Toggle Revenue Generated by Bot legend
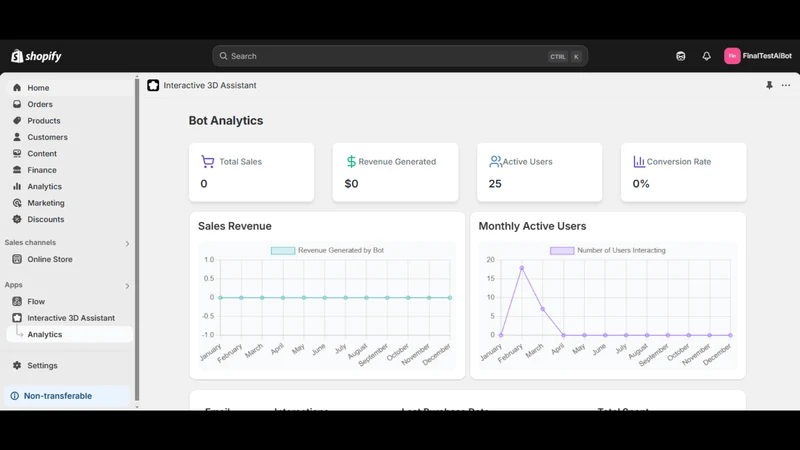Viewport: 800px width, 450px height. point(327,251)
